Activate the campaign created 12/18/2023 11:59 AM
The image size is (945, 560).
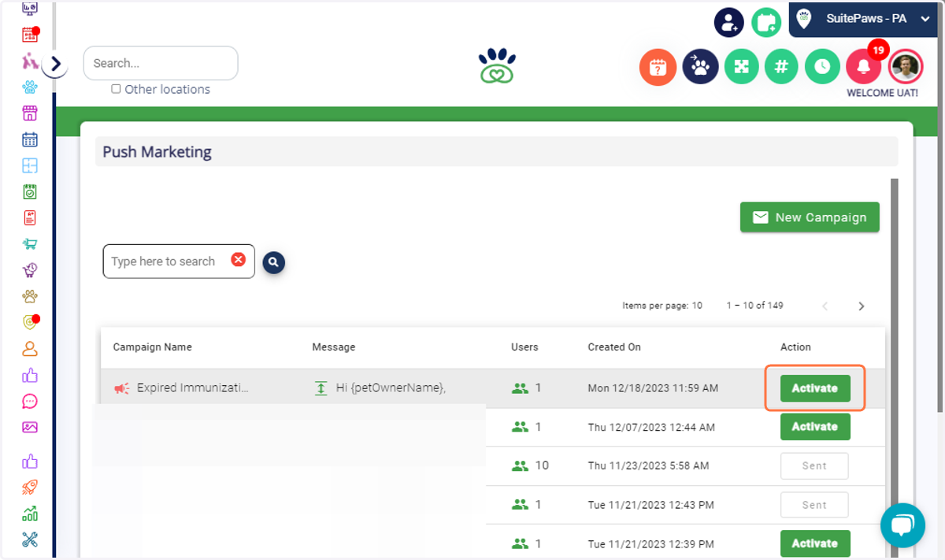(x=815, y=388)
